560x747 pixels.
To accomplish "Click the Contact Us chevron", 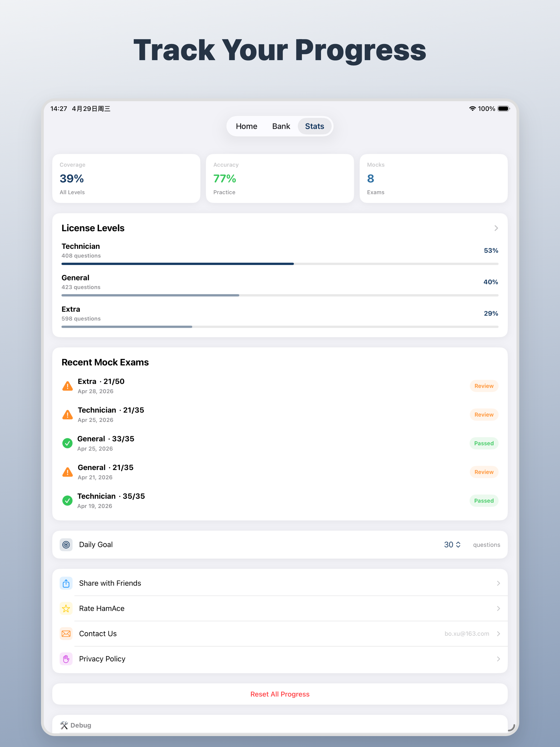I will tap(498, 634).
